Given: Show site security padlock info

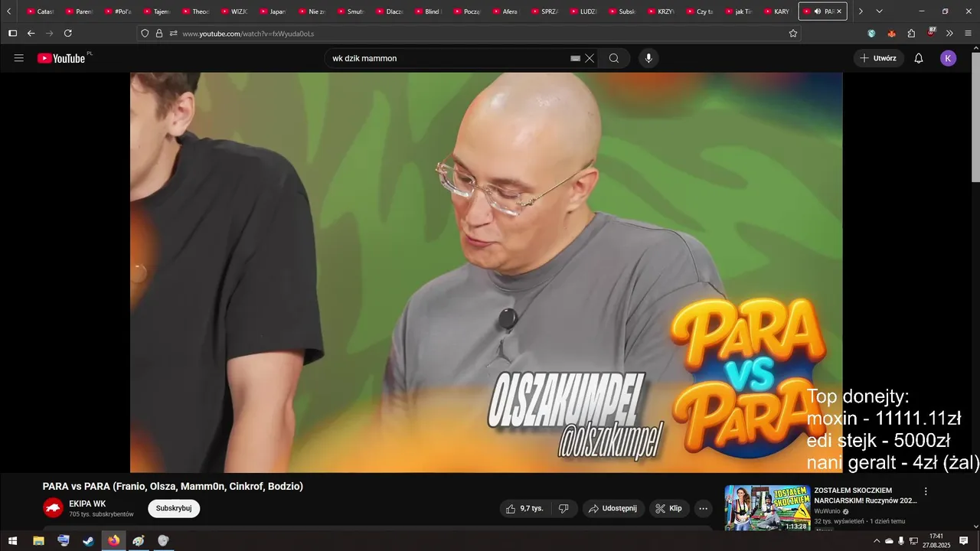Looking at the screenshot, I should tap(159, 34).
